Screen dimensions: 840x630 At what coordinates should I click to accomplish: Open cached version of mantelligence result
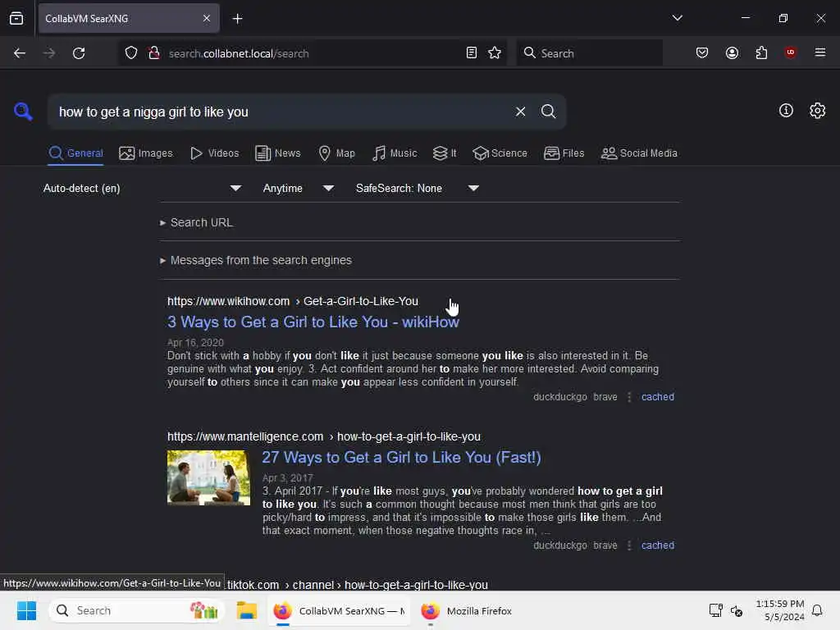pyautogui.click(x=657, y=546)
